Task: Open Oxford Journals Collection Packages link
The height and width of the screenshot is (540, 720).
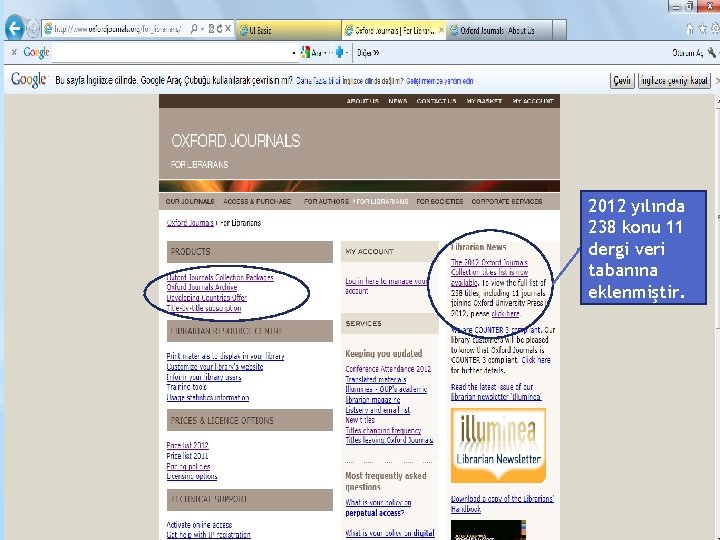Action: click(220, 277)
